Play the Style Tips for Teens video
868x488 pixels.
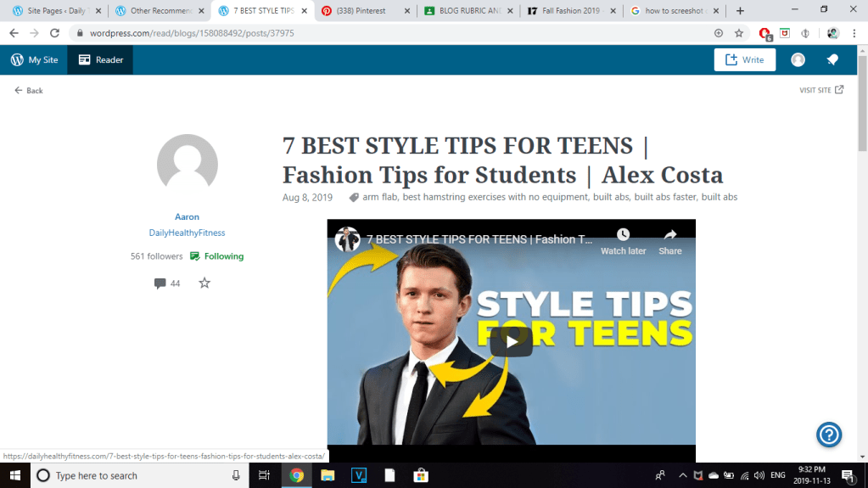pyautogui.click(x=511, y=341)
